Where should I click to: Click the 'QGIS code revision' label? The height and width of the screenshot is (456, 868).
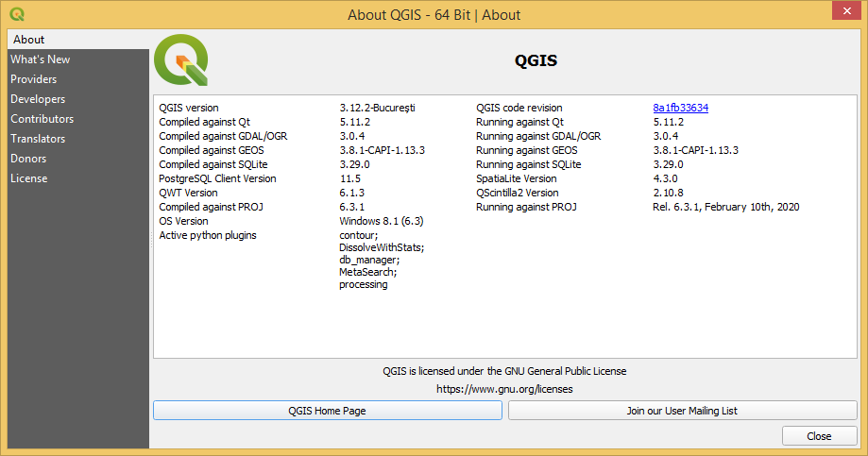click(x=519, y=108)
